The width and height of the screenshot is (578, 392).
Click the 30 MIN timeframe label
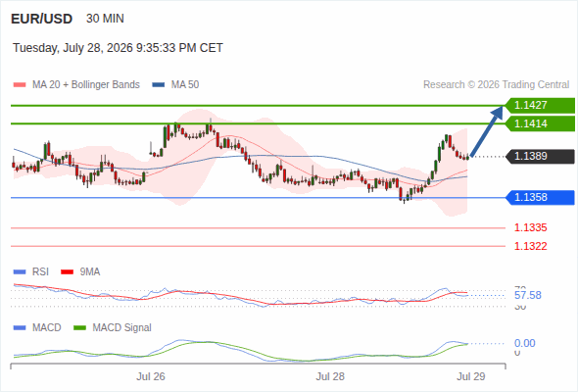[x=105, y=19]
